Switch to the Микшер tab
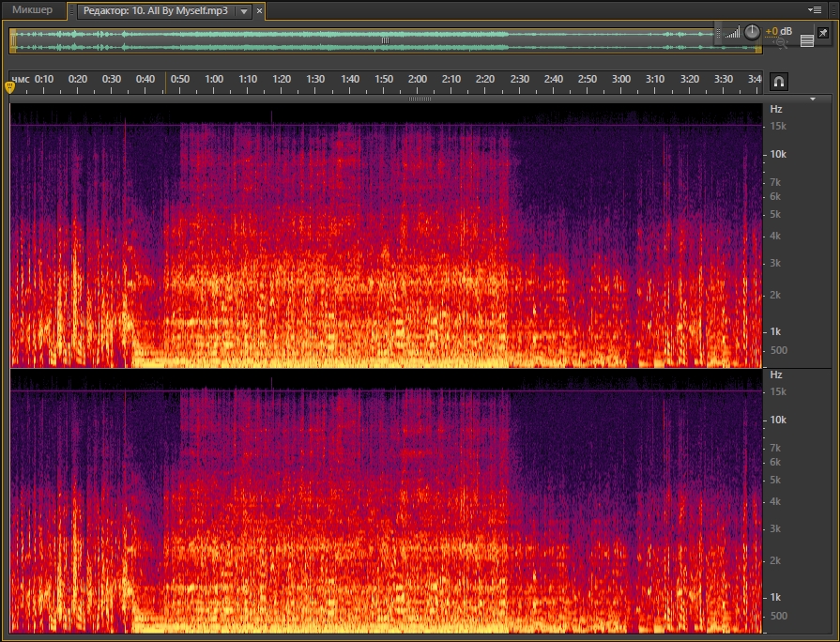Screen dimensions: 840x642 click(32, 10)
